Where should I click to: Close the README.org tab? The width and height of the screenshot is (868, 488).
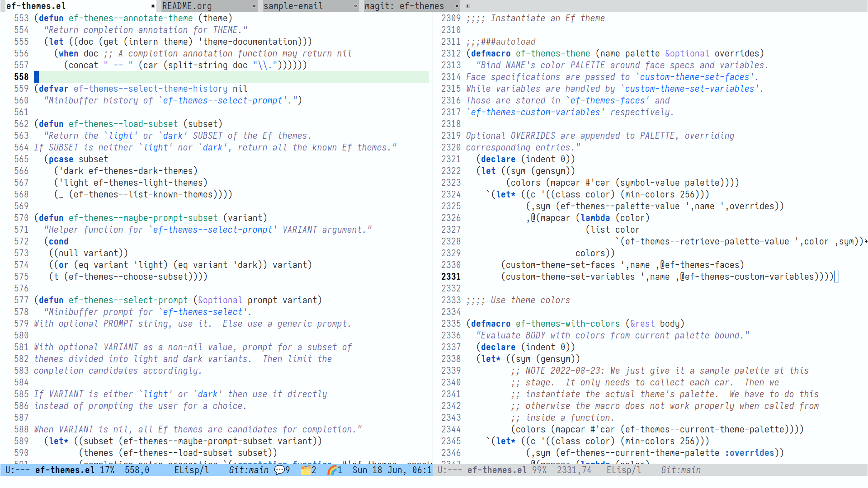(254, 6)
